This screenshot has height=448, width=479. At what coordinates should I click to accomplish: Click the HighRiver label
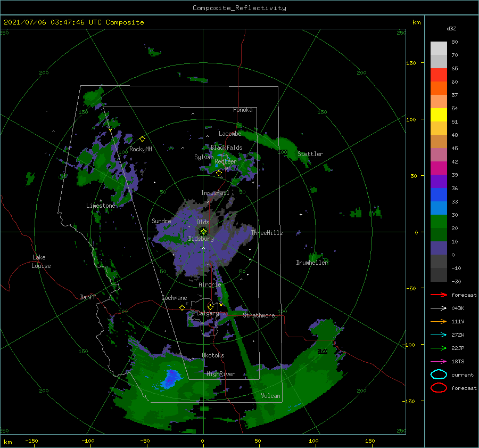[x=221, y=374]
